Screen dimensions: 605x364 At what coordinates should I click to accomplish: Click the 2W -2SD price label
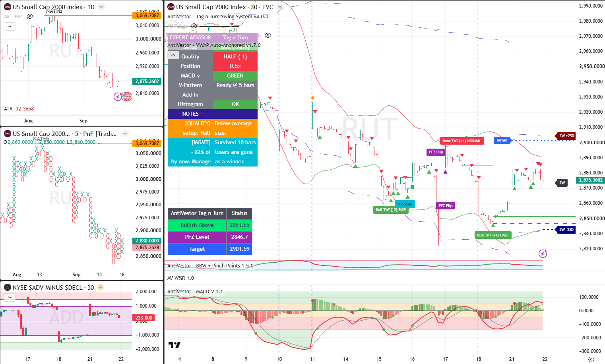[x=566, y=229]
